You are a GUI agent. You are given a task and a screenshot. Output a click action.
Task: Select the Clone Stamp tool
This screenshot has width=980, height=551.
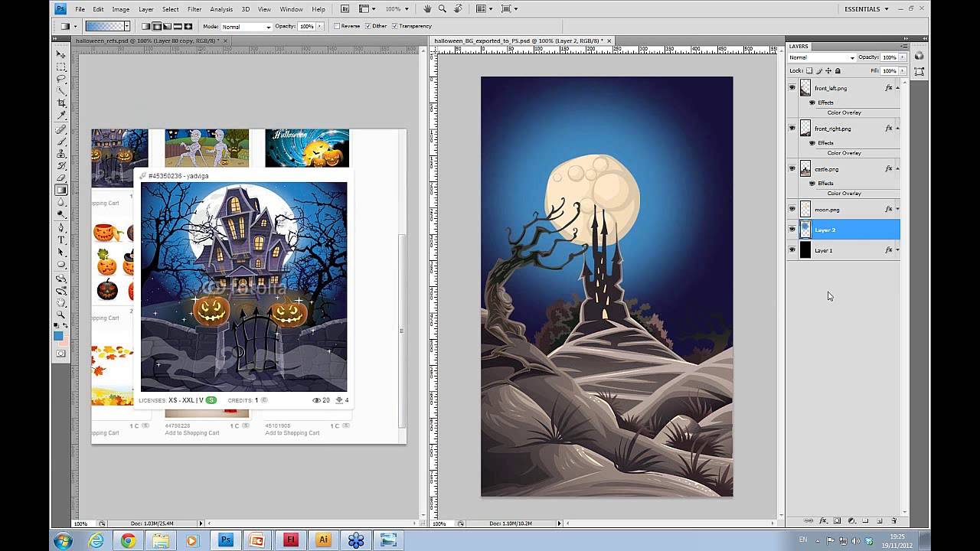click(x=61, y=154)
